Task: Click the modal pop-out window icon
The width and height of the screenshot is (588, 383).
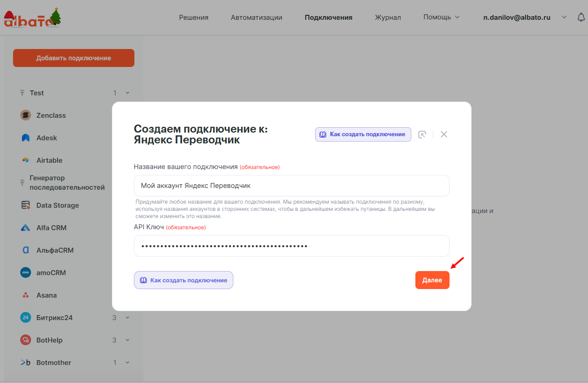Action: click(422, 134)
